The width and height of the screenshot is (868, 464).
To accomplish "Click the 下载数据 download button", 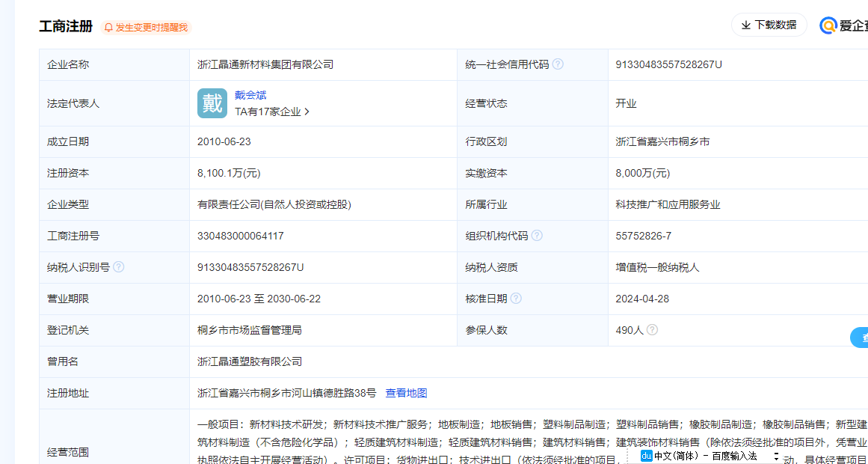I will [x=769, y=25].
